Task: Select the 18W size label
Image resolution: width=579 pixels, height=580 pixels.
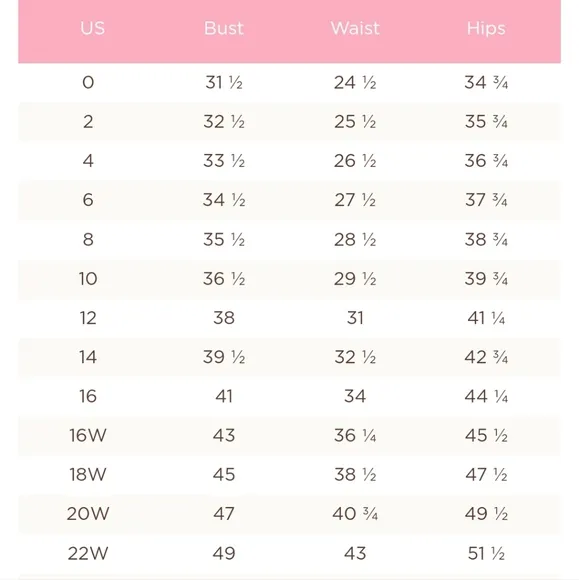Action: [88, 475]
